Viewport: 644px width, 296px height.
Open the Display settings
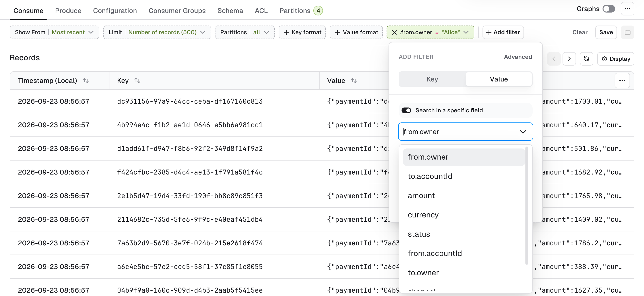[x=616, y=59]
